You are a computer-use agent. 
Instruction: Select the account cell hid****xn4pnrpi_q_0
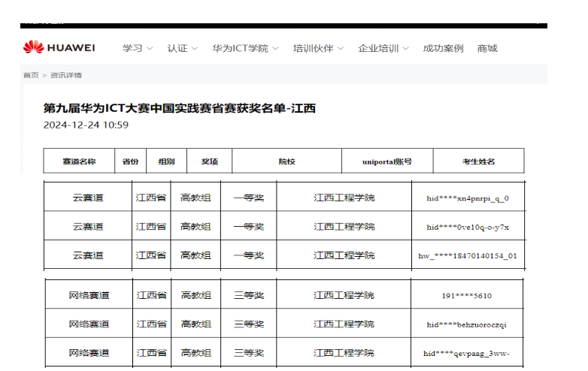click(x=468, y=198)
